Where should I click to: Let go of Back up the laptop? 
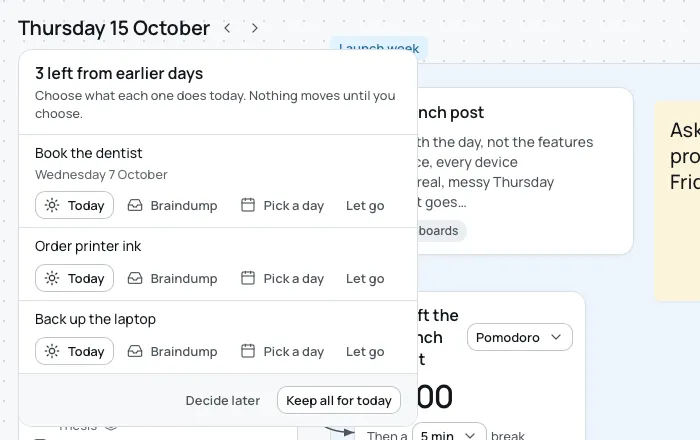coord(365,352)
